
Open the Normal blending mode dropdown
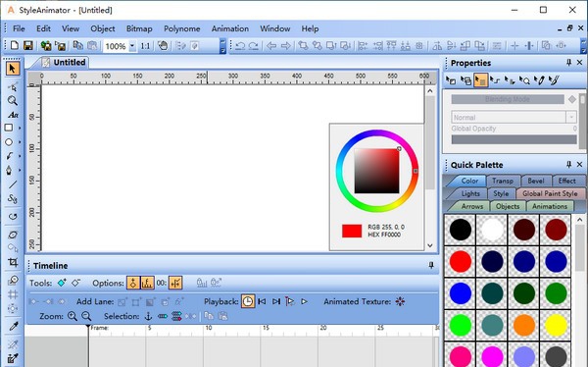(x=571, y=117)
